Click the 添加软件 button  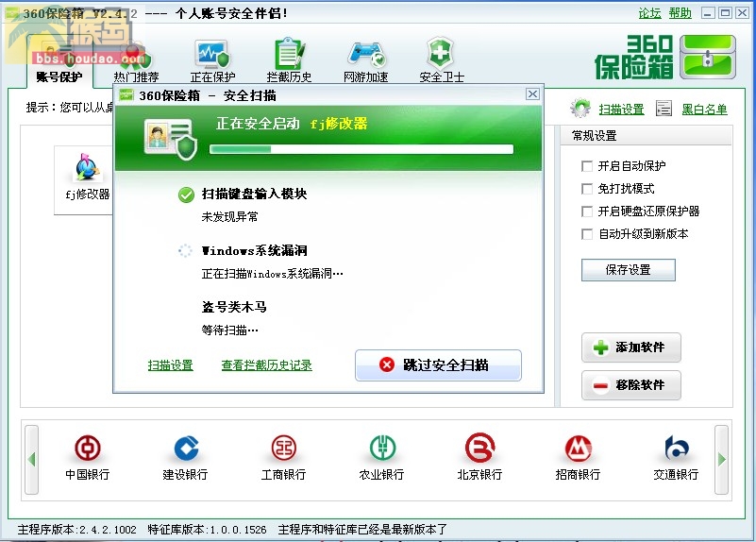pos(631,347)
